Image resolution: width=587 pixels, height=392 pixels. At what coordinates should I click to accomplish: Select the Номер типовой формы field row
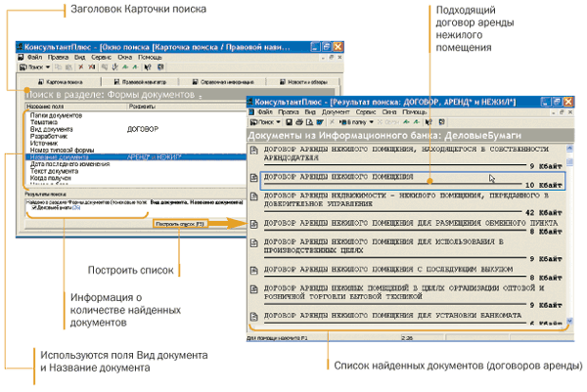tap(136, 151)
